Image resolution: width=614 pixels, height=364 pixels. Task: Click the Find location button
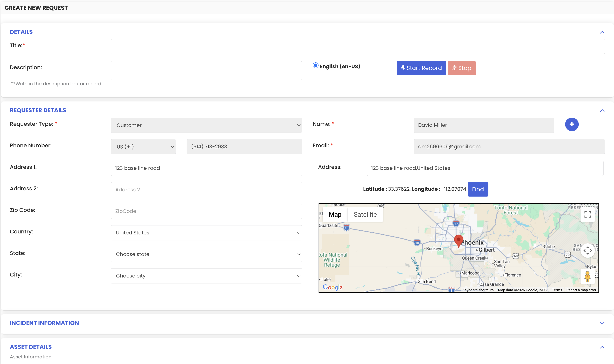click(478, 189)
